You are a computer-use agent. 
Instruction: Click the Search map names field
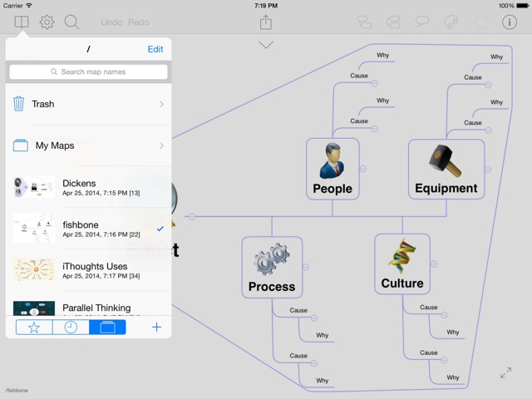89,72
